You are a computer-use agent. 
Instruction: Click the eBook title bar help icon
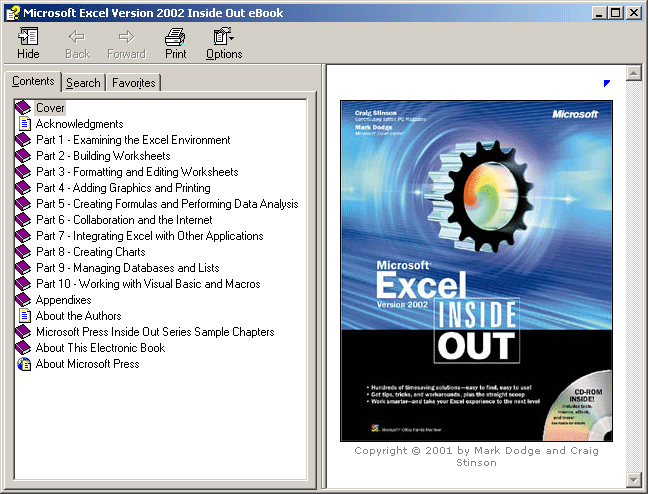13,13
